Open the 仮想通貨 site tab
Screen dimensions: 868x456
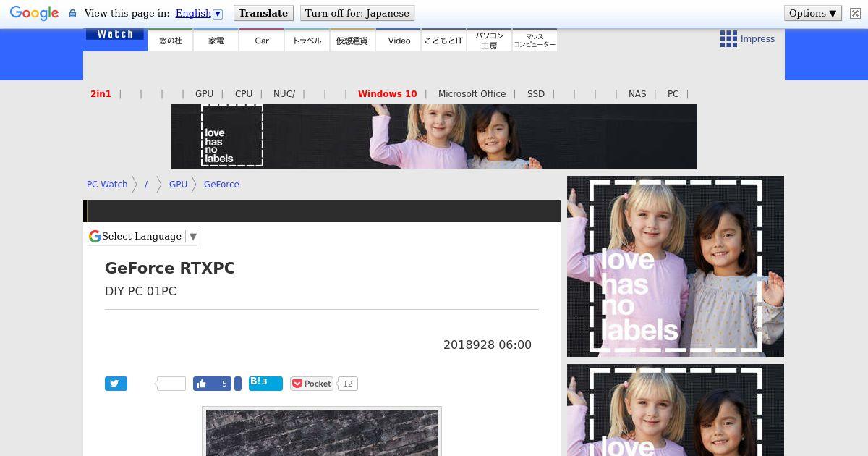point(352,41)
